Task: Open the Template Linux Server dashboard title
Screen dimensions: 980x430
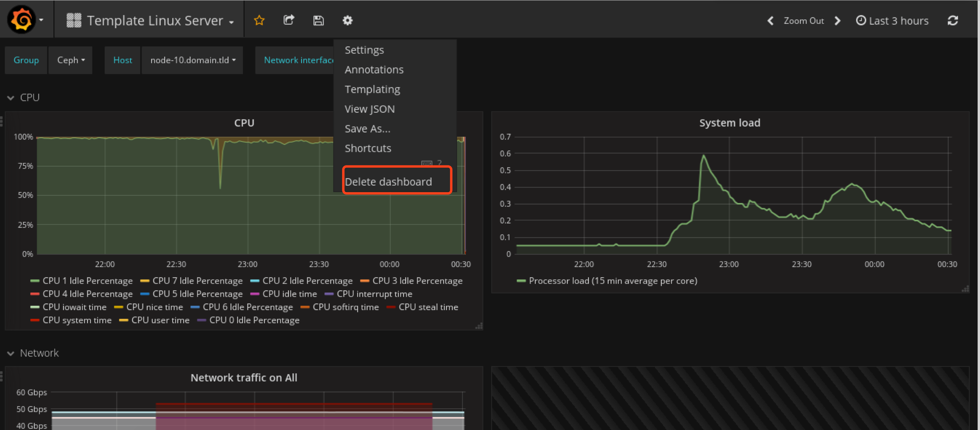Action: tap(155, 21)
